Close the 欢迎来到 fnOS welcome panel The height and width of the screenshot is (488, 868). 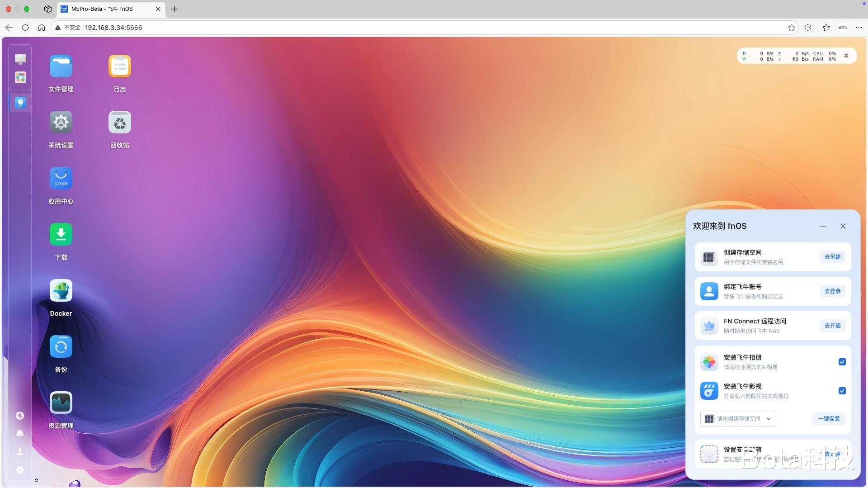(843, 226)
